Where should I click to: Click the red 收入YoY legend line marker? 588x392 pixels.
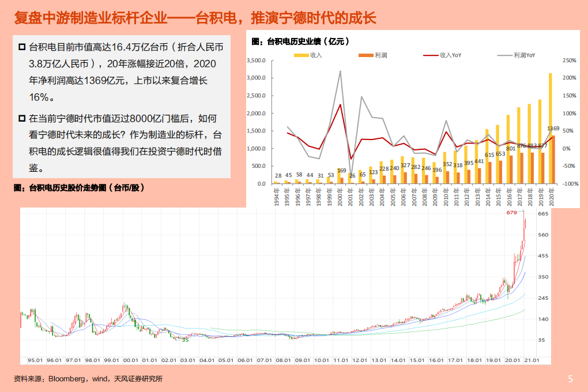pos(429,55)
